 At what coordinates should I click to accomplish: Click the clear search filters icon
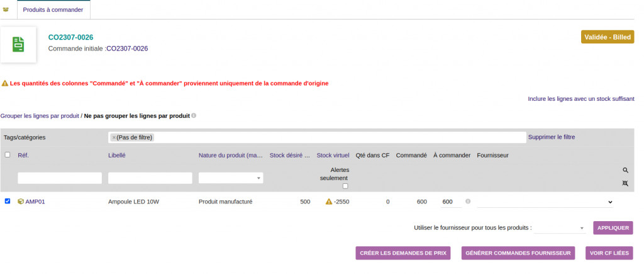coord(625,183)
